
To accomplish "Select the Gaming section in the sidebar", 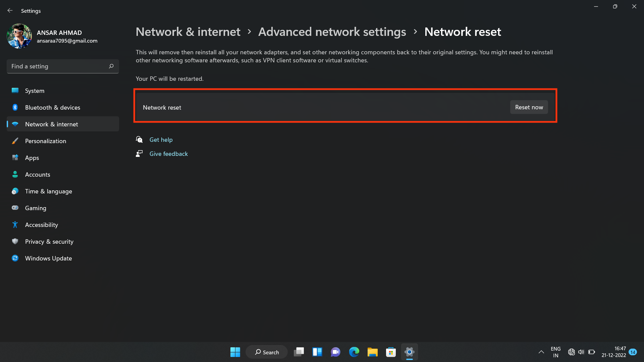I will click(36, 208).
